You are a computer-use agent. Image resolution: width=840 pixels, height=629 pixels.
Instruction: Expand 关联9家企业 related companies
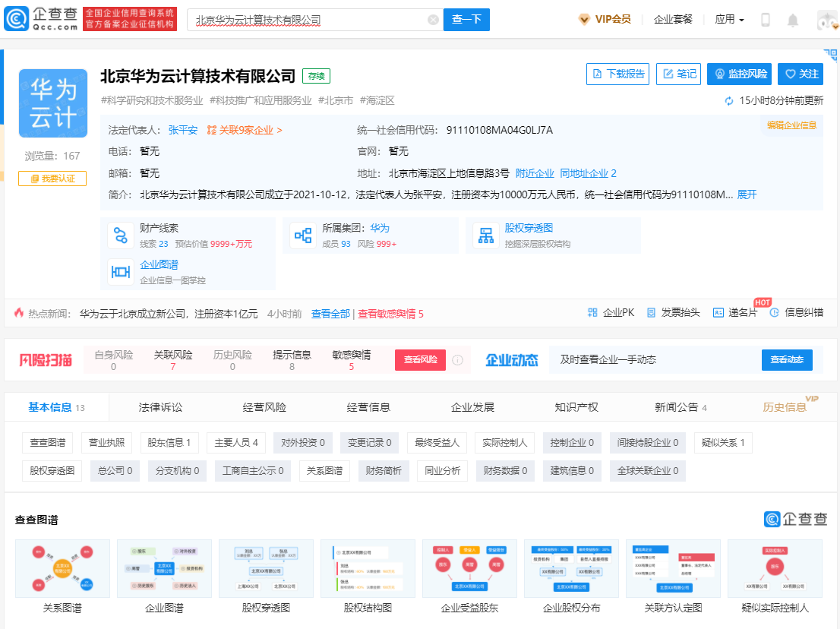245,130
